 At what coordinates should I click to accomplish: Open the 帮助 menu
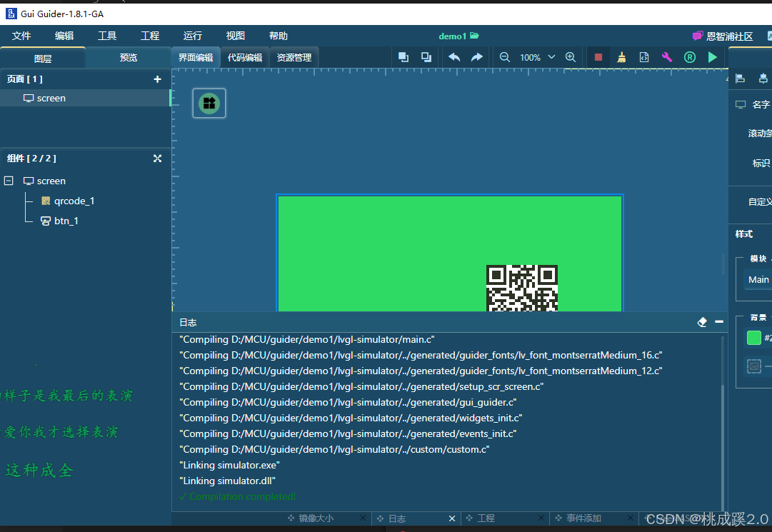[x=279, y=36]
